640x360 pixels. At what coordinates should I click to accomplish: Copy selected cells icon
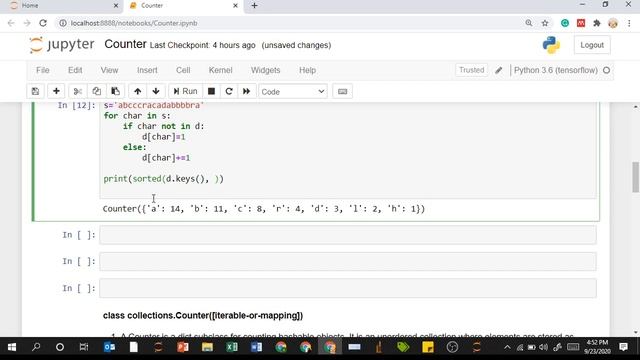pos(96,91)
